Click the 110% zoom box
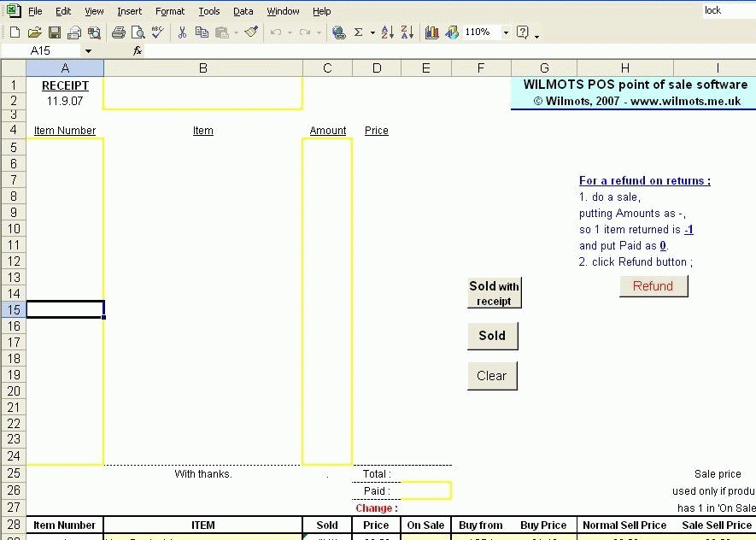This screenshot has height=540, width=756. (481, 32)
